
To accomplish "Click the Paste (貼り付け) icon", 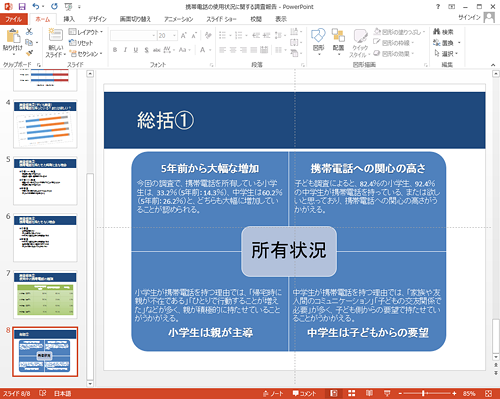I will [x=13, y=36].
